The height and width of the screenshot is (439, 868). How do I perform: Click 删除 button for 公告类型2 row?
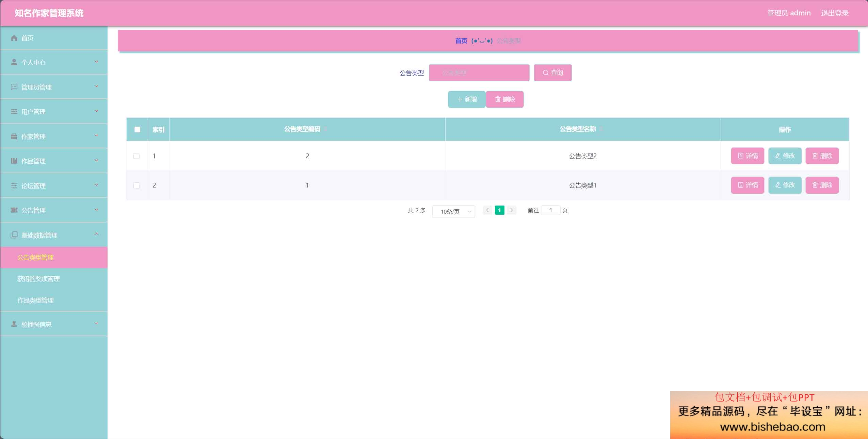coord(822,156)
